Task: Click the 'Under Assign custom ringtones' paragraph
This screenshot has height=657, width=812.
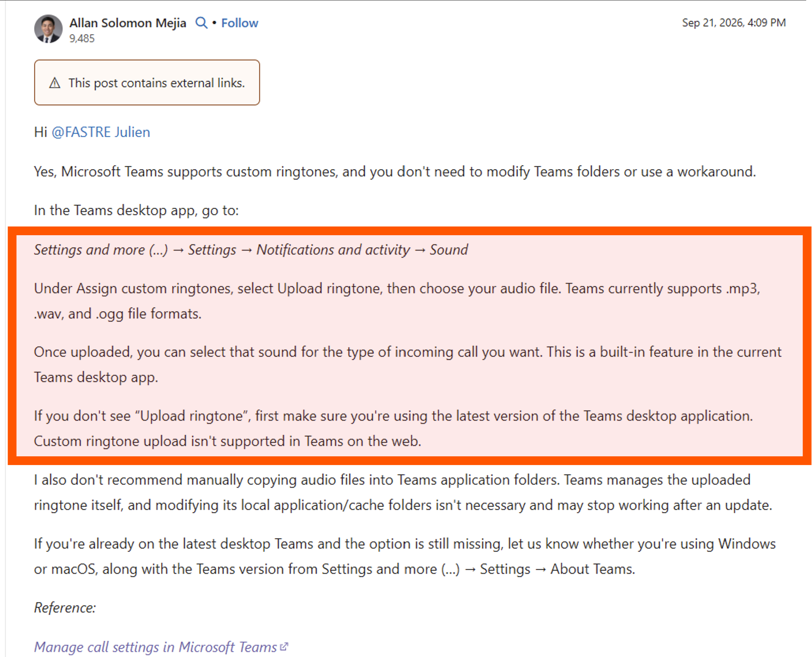Action: [397, 301]
